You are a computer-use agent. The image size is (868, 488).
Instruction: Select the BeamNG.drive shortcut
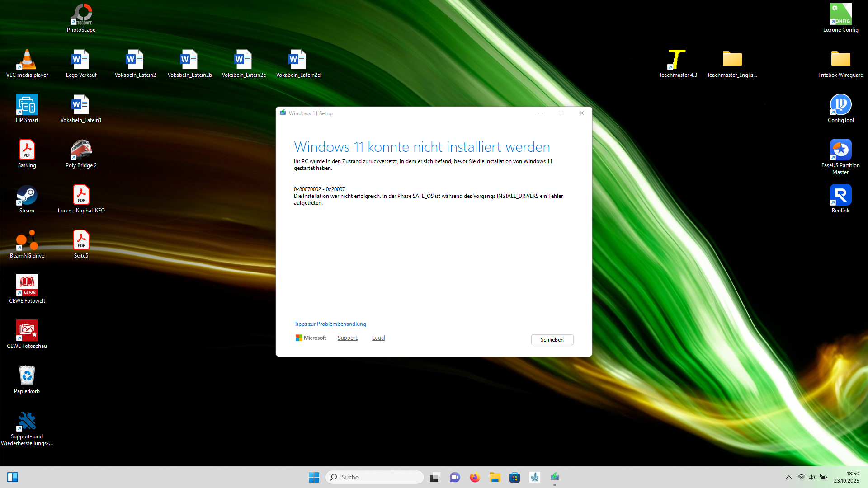(27, 244)
